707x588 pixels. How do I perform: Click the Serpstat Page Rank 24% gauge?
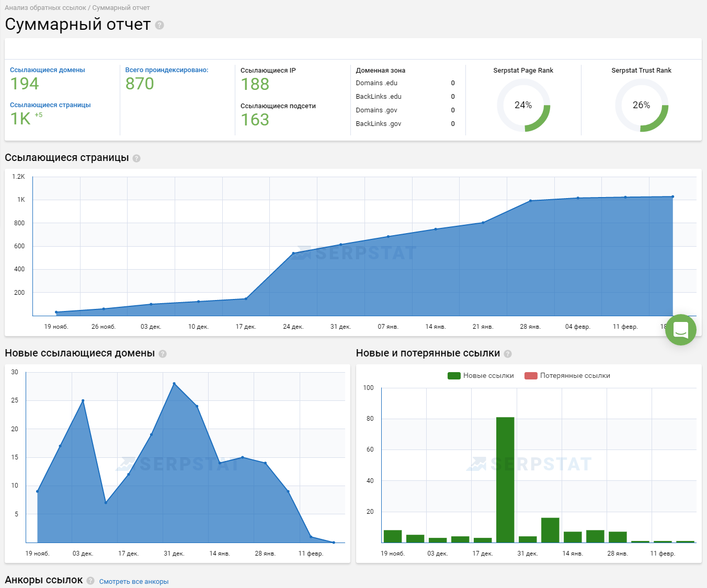(523, 105)
